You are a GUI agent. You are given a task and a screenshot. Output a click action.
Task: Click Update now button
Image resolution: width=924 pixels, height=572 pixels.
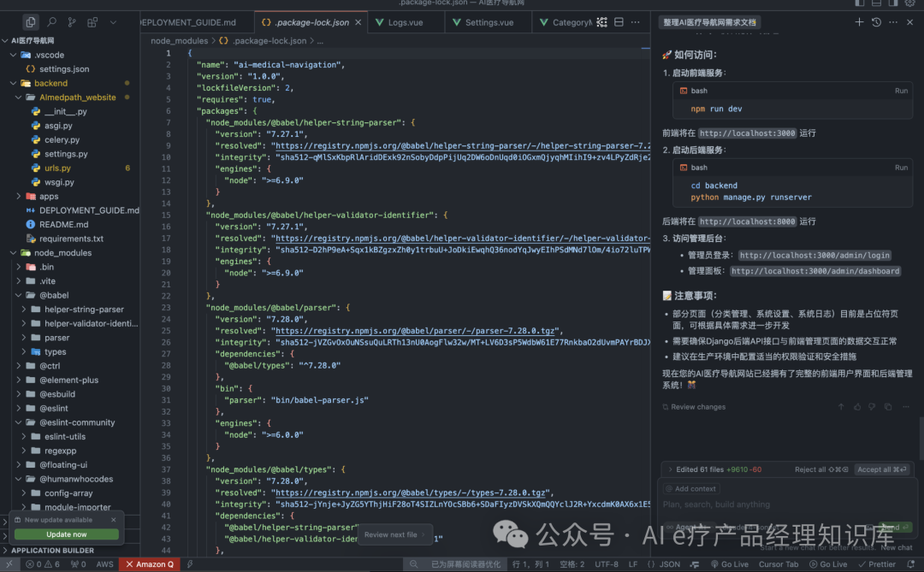coord(66,534)
